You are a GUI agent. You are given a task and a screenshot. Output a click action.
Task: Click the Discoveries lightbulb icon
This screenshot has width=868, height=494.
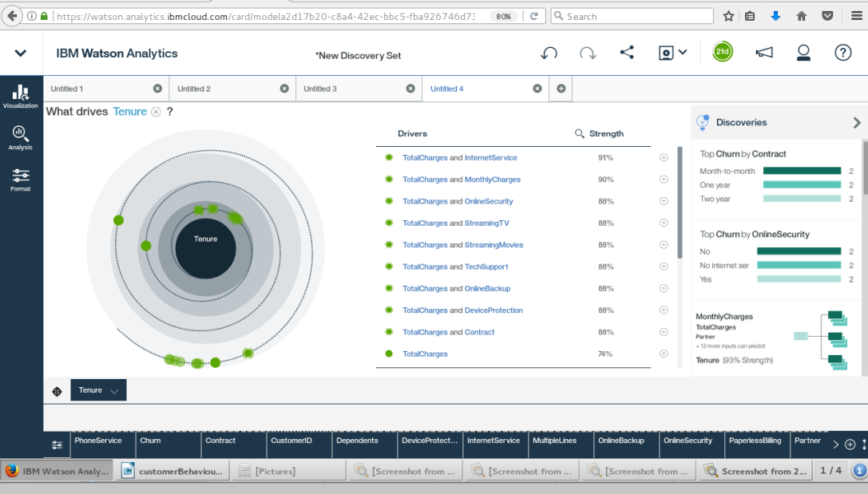[703, 122]
